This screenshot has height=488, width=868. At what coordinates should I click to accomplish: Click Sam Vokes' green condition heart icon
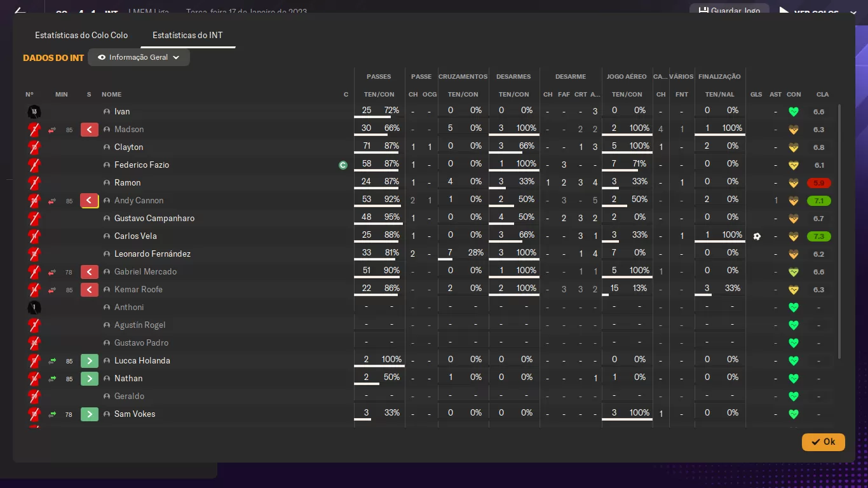(793, 414)
